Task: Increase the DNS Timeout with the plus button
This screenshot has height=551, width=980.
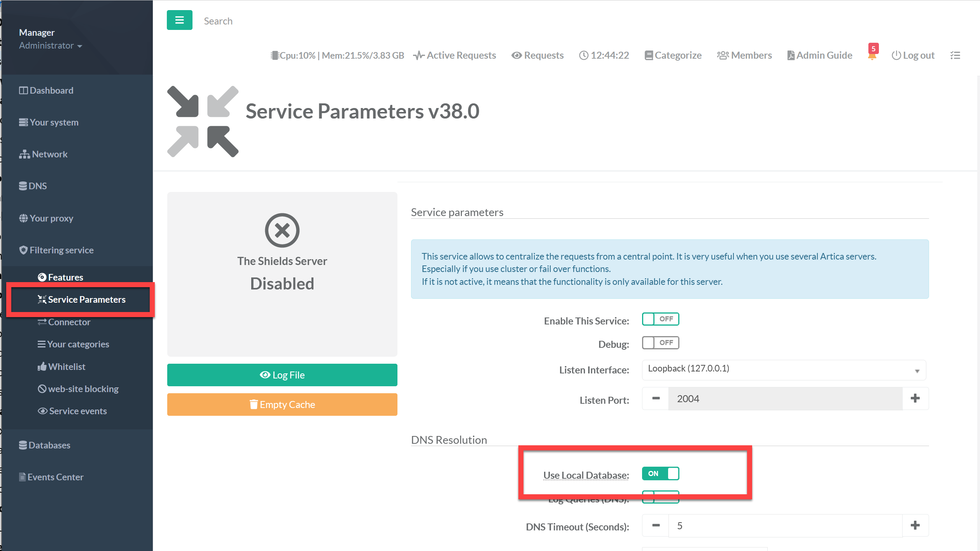Action: pyautogui.click(x=915, y=525)
